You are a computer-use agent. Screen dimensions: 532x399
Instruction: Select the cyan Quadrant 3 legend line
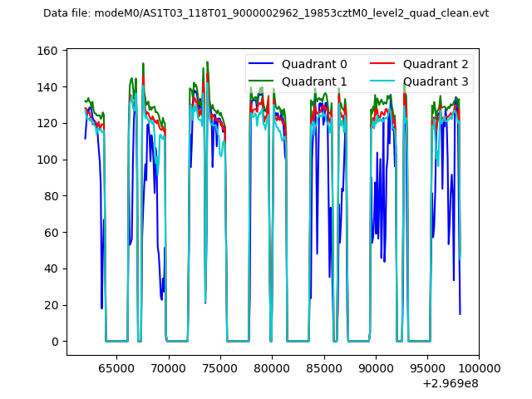click(x=384, y=81)
